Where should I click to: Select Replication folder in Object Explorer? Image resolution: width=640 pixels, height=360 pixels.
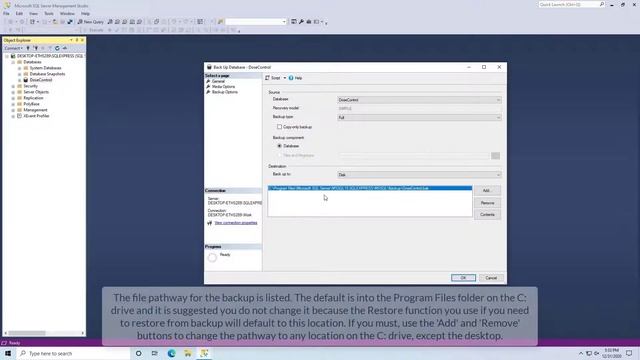tap(33, 98)
